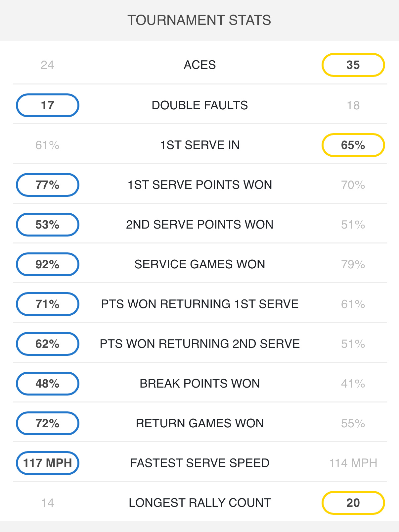Click the Tournament Stats header title
This screenshot has width=399, height=532.
click(x=199, y=20)
